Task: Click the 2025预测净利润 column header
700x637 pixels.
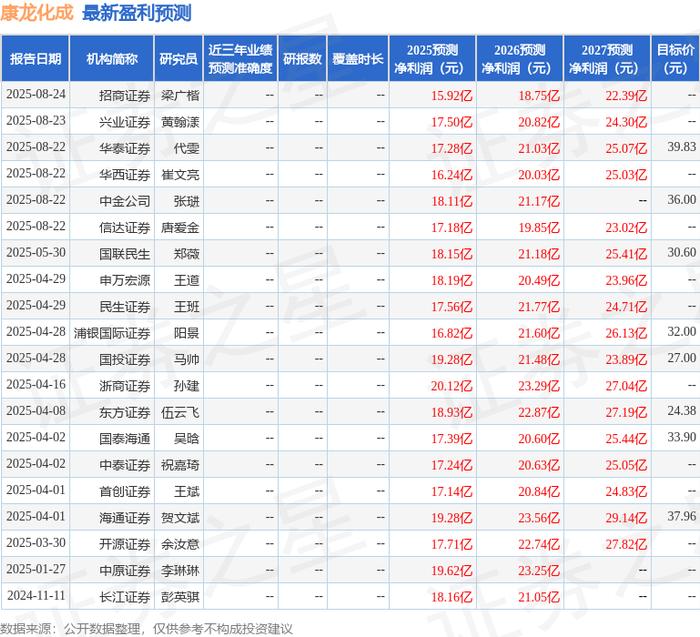Action: (x=432, y=59)
